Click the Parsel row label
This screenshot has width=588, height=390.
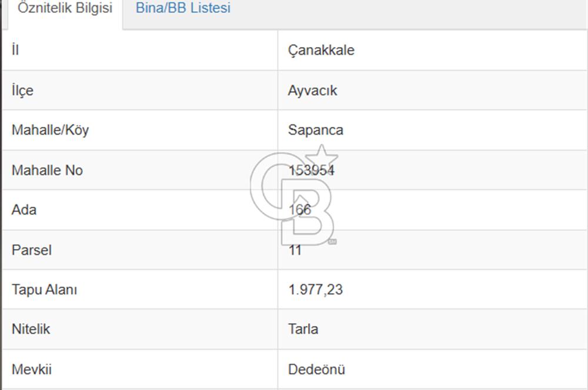pyautogui.click(x=32, y=250)
